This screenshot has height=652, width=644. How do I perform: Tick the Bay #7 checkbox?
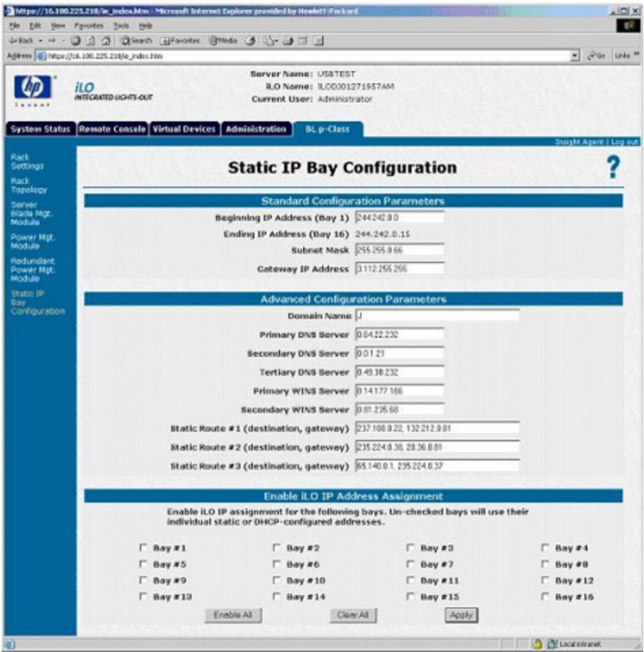pyautogui.click(x=410, y=564)
